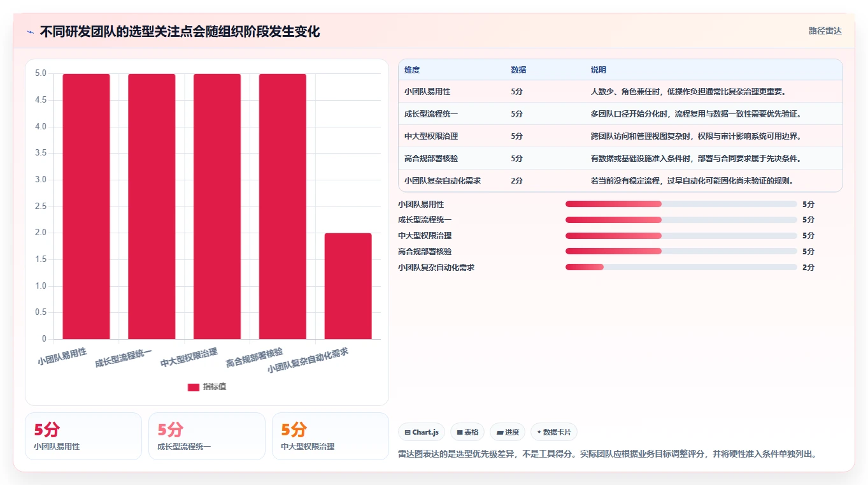Image resolution: width=868 pixels, height=485 pixels.
Task: Select the Chart.js tag
Action: click(422, 432)
